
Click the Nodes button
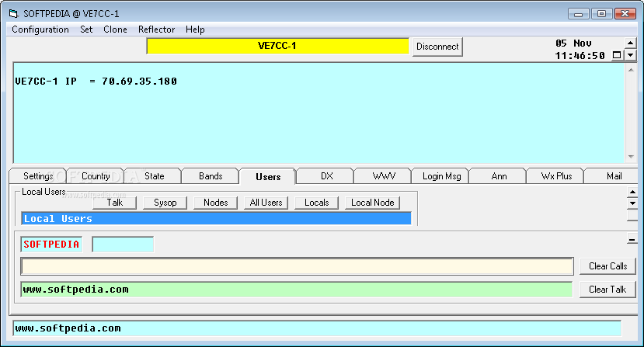pos(216,203)
